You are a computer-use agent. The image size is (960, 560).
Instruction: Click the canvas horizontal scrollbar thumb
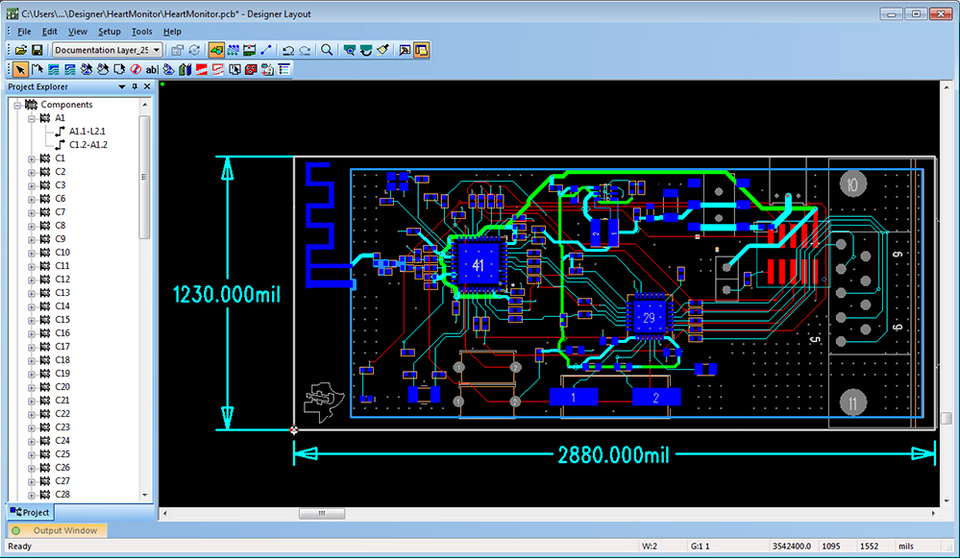point(322,514)
